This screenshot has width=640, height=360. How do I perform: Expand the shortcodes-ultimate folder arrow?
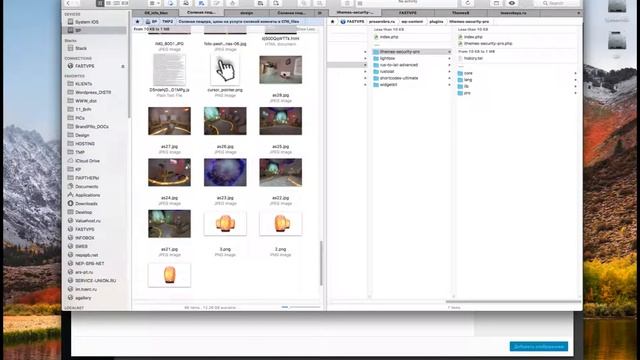tap(449, 78)
